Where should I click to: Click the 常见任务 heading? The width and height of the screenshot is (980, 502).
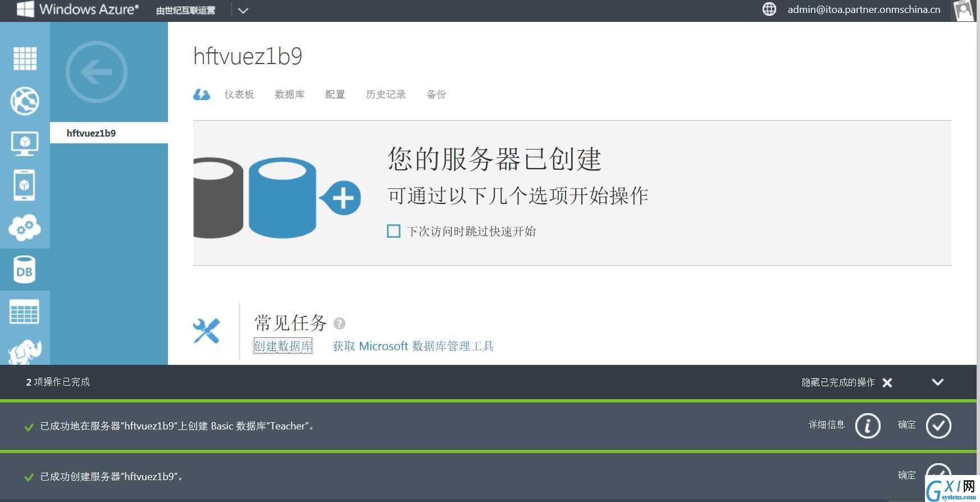click(x=290, y=323)
